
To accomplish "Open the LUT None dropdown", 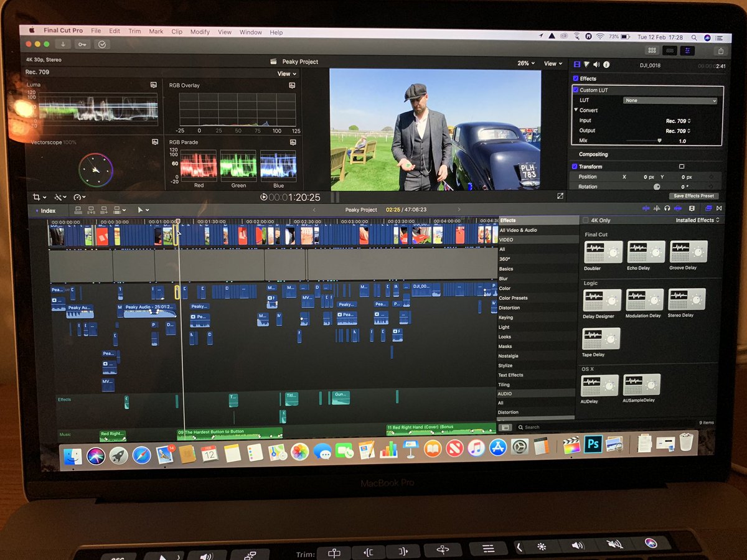I will (x=671, y=101).
